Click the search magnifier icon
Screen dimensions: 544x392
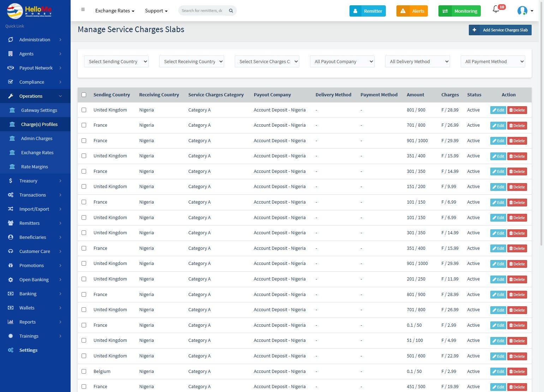[231, 11]
